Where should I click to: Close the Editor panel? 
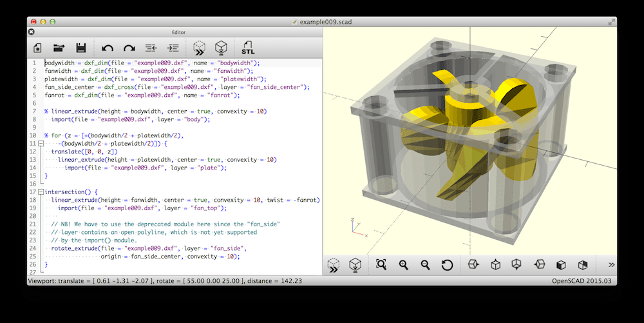[32, 32]
